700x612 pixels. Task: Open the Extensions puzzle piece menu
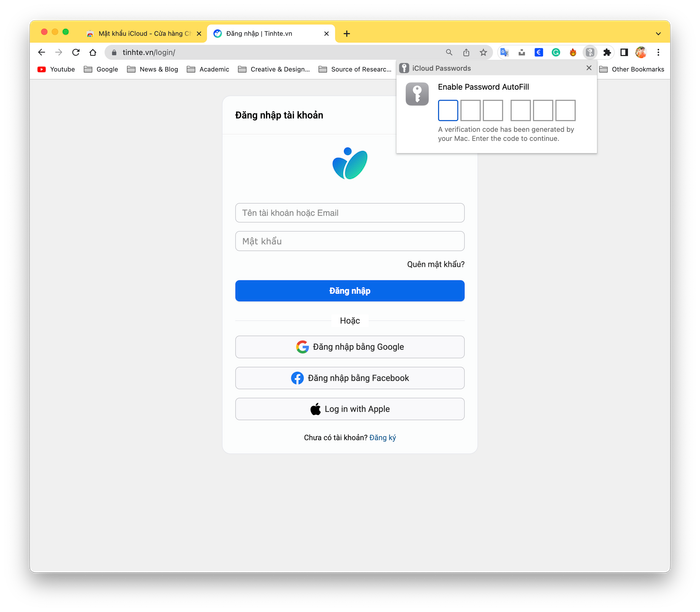pos(607,52)
